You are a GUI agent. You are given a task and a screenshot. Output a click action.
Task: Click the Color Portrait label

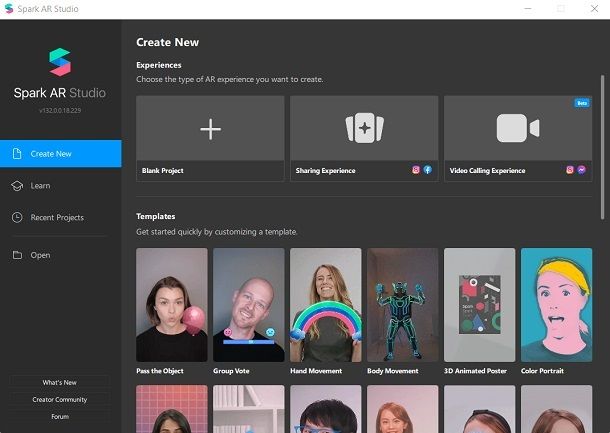pyautogui.click(x=542, y=371)
